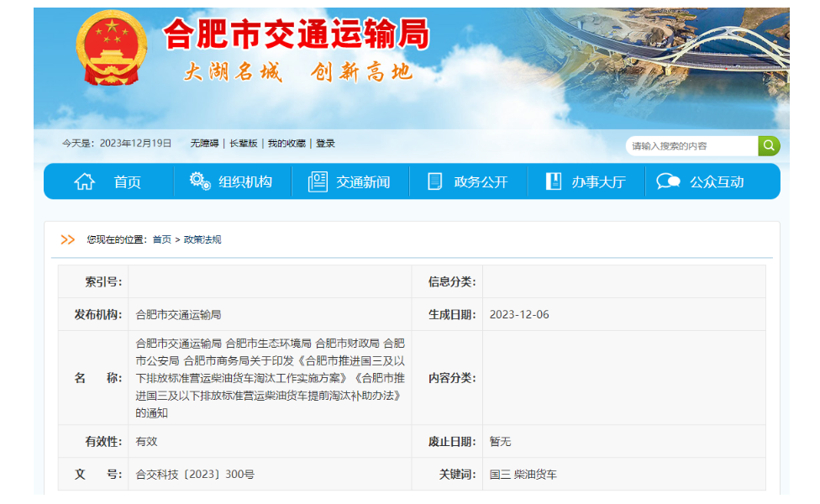Click the 登录 login link
This screenshot has height=504, width=820.
325,144
